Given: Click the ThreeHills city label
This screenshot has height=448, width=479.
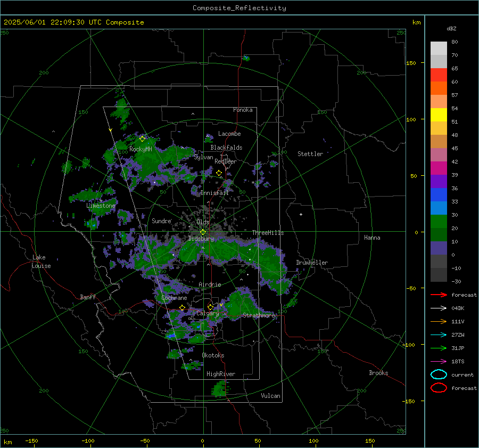Looking at the screenshot, I should (268, 233).
